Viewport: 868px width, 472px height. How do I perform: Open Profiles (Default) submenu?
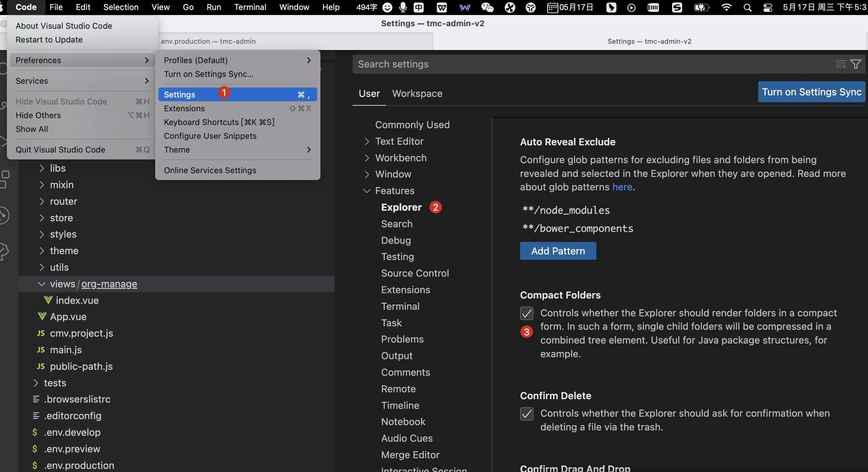(x=237, y=60)
